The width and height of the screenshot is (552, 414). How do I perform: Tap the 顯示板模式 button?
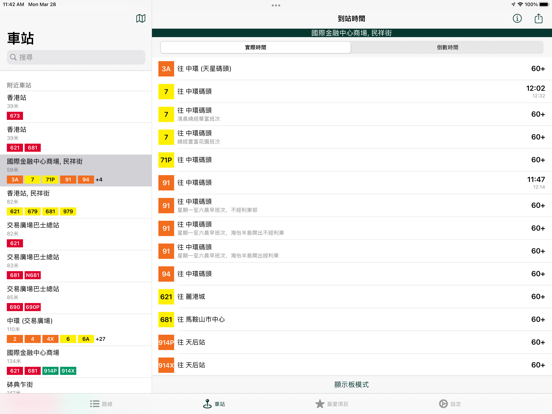351,384
